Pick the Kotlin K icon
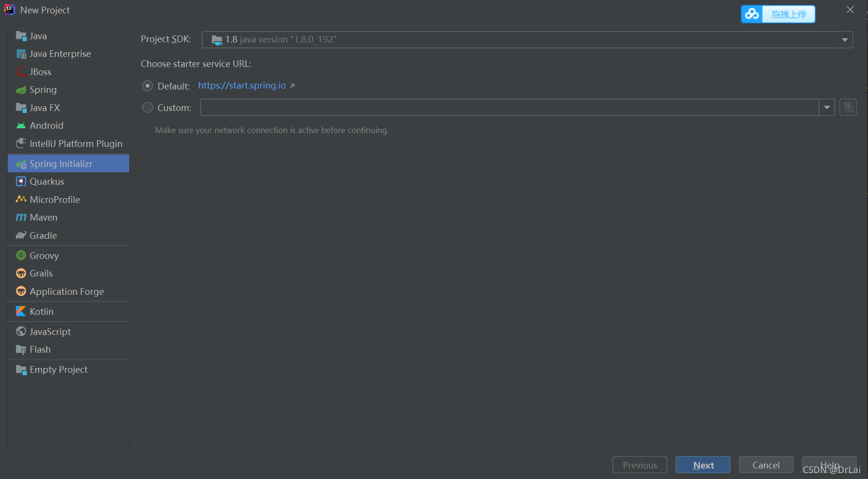Image resolution: width=868 pixels, height=479 pixels. coord(21,312)
